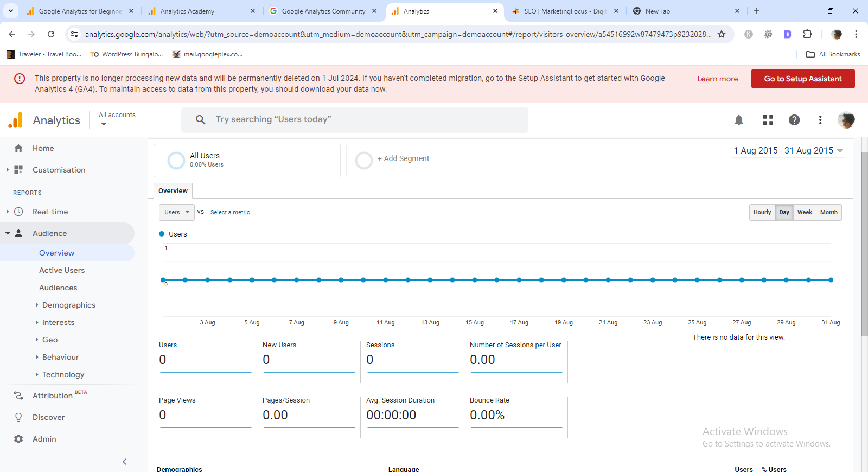Open the Users metric dropdown
Image resolution: width=868 pixels, height=472 pixels.
[176, 212]
